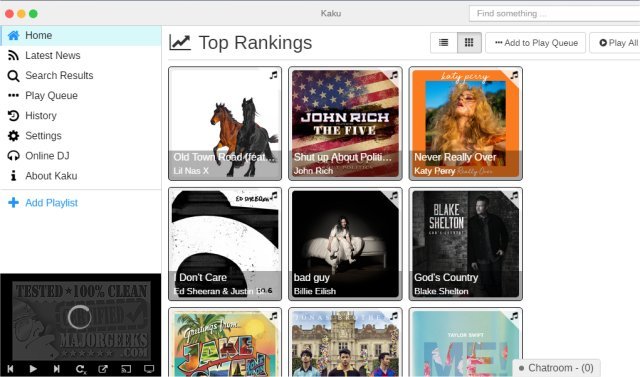Play bad guy by Billie Eilish
640x377 pixels.
point(345,244)
